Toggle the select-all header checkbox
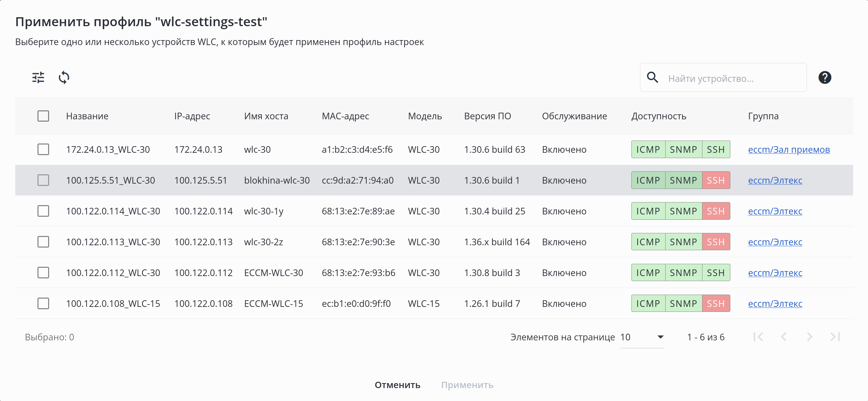Viewport: 868px width, 401px height. (43, 116)
